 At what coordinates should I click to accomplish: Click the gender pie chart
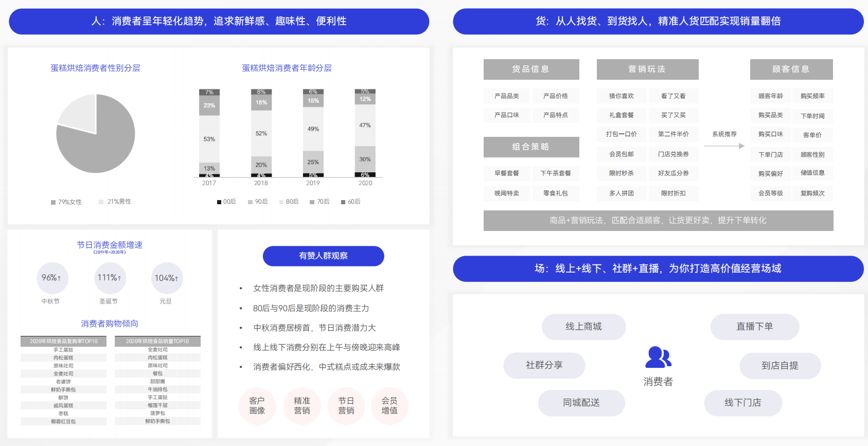click(96, 134)
